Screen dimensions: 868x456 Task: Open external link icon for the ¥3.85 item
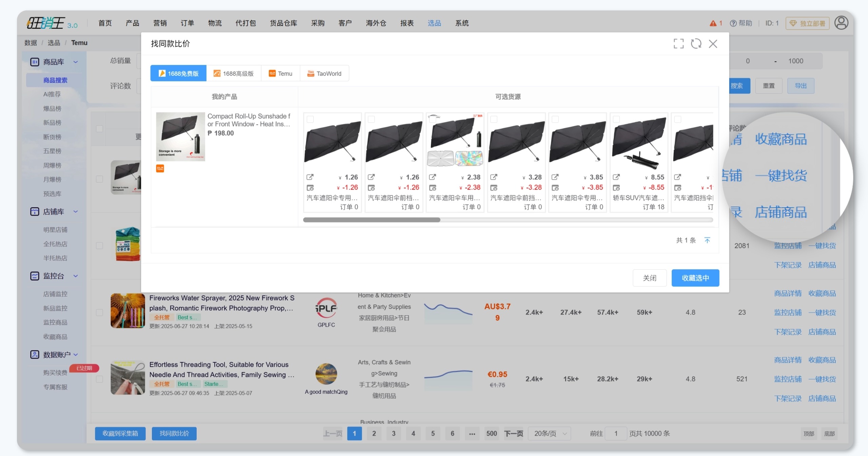pyautogui.click(x=555, y=177)
